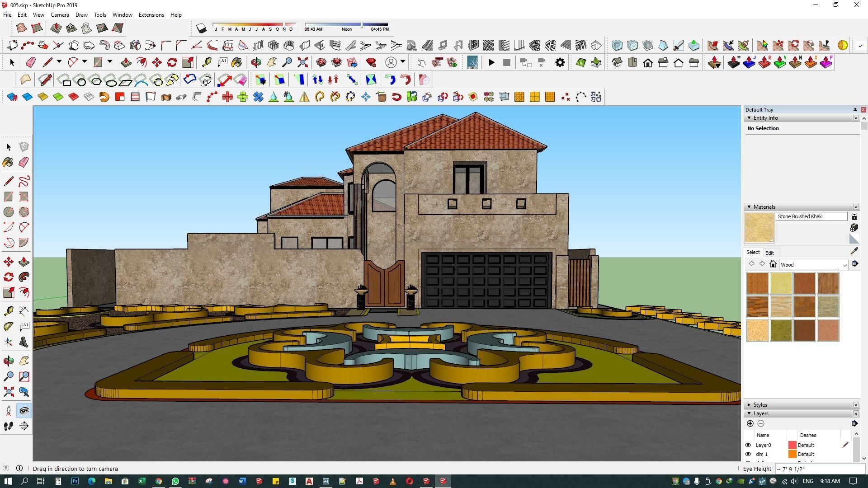
Task: Select the Move tool in top toolbar
Action: tap(157, 62)
